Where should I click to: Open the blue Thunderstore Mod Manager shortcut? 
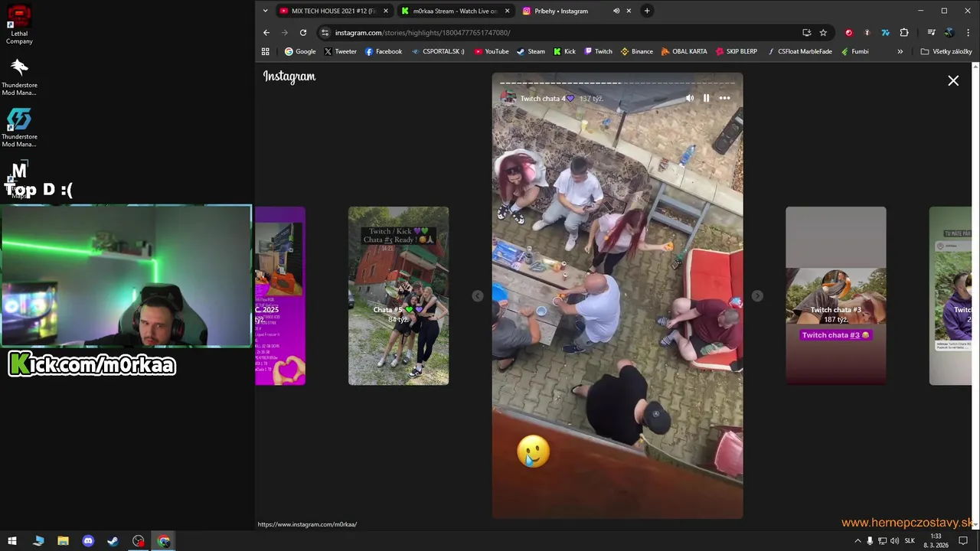(x=19, y=128)
